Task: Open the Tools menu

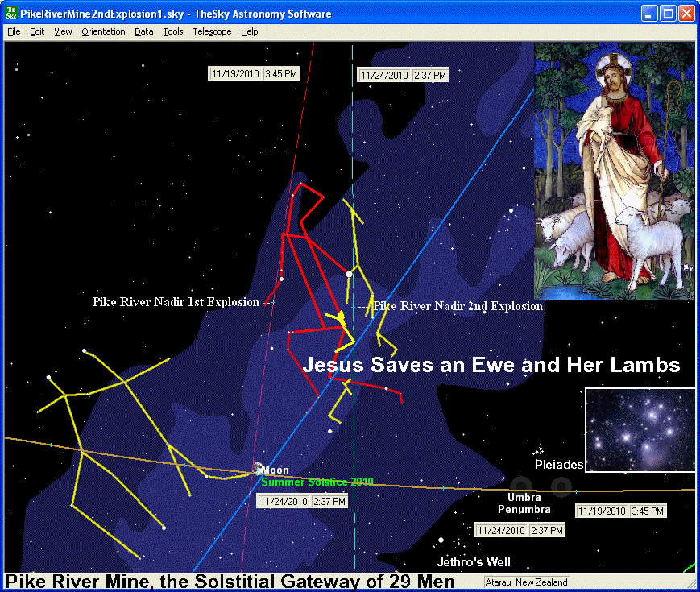Action: [172, 31]
